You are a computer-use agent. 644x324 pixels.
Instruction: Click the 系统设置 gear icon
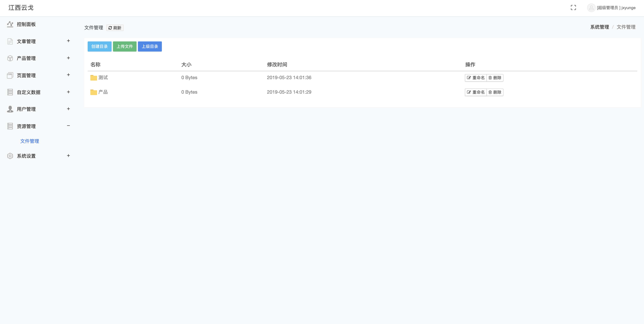[x=10, y=156]
